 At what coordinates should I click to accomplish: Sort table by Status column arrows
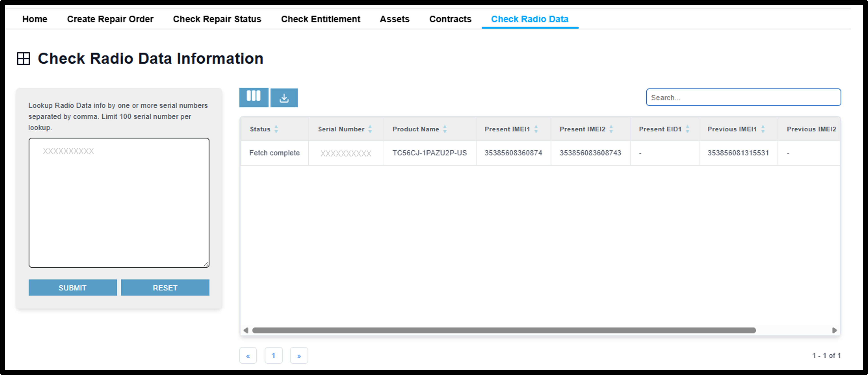coord(276,129)
